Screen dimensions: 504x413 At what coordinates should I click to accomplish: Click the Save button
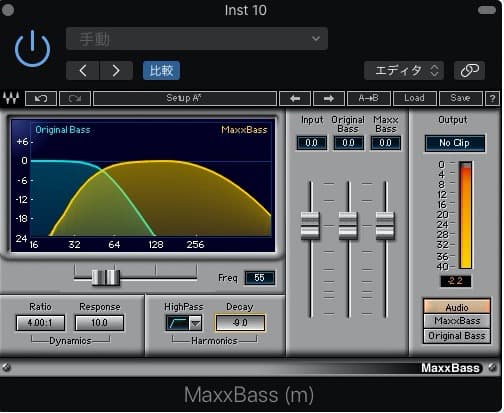(x=460, y=99)
